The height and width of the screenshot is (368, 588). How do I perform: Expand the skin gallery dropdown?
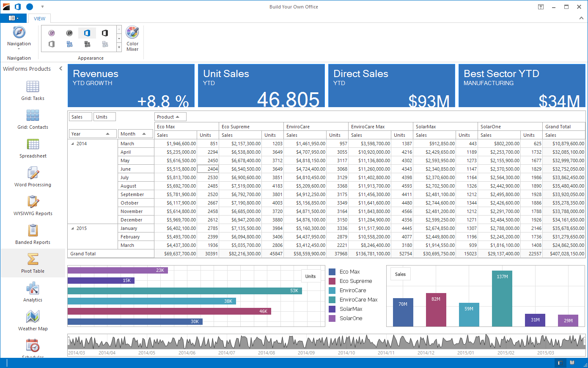pyautogui.click(x=119, y=48)
